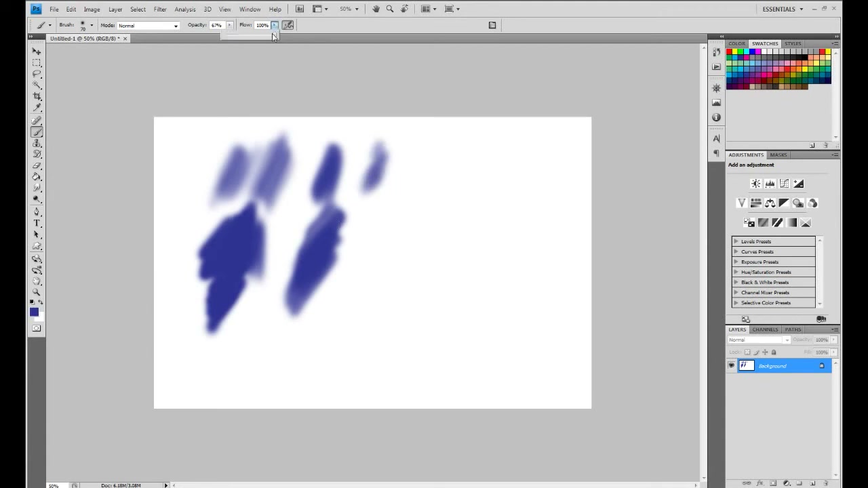Image resolution: width=868 pixels, height=488 pixels.
Task: Select the Magic Wand tool
Action: (37, 86)
